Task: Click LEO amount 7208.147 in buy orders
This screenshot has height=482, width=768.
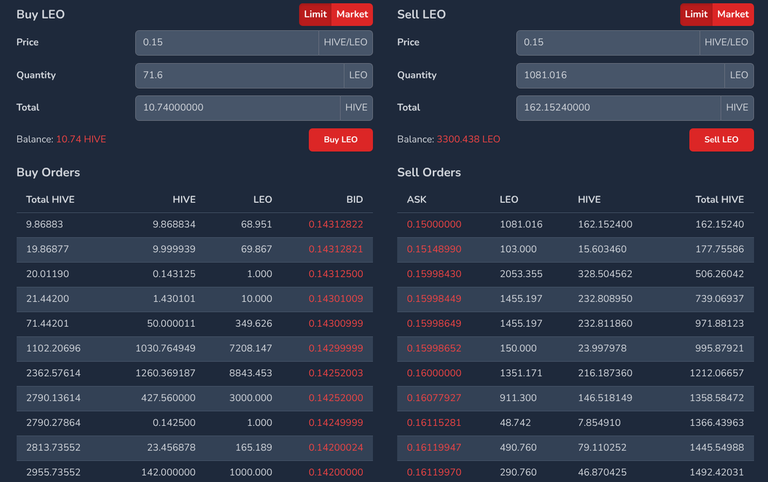Action: (250, 348)
